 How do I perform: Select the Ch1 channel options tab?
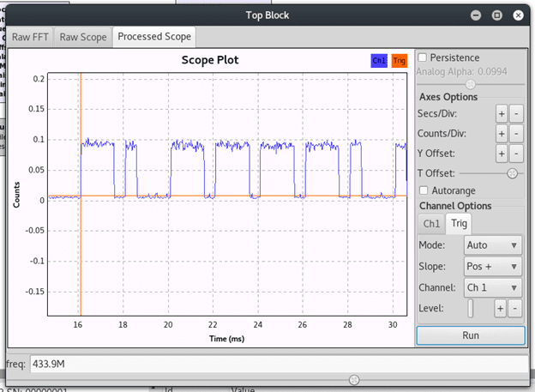[x=431, y=223]
